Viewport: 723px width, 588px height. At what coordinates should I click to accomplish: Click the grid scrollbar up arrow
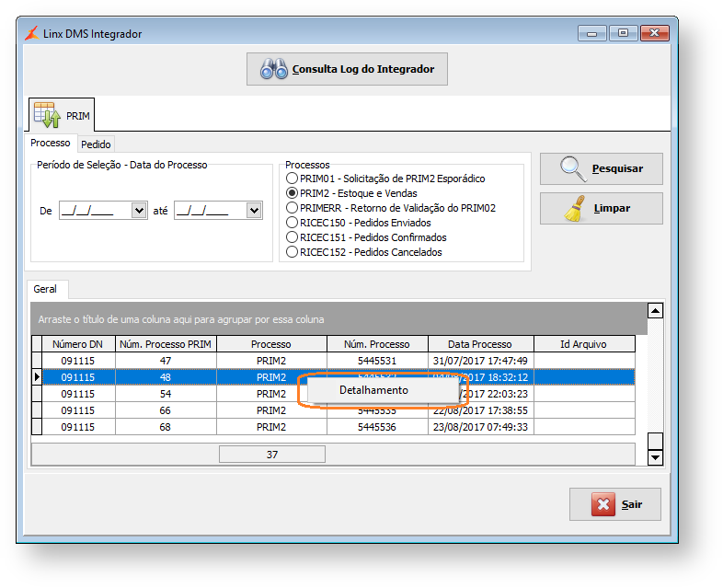[655, 311]
